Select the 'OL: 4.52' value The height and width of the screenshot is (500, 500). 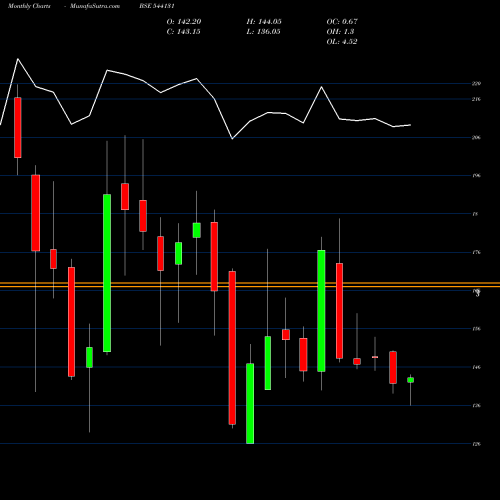point(342,42)
